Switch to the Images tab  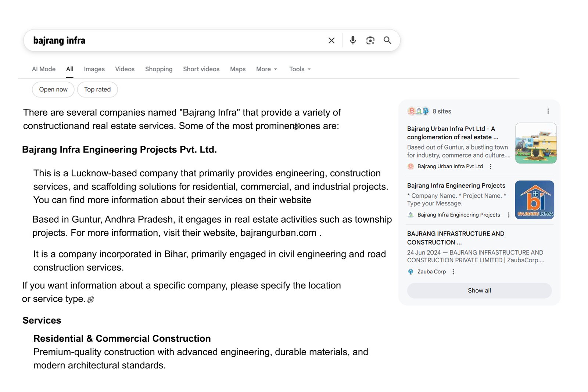[x=94, y=69]
